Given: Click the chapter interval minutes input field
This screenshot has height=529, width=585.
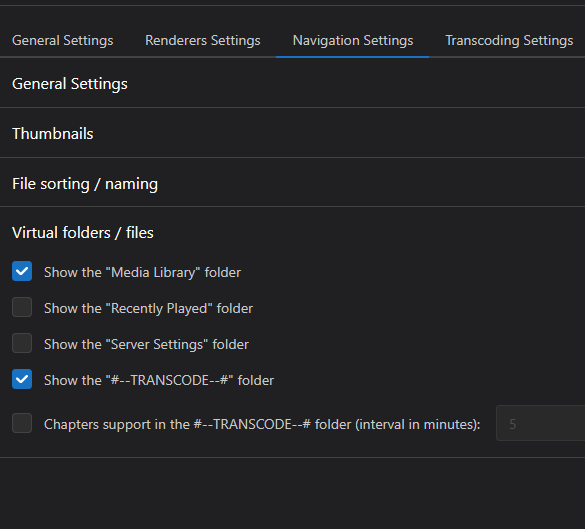Looking at the screenshot, I should (541, 423).
